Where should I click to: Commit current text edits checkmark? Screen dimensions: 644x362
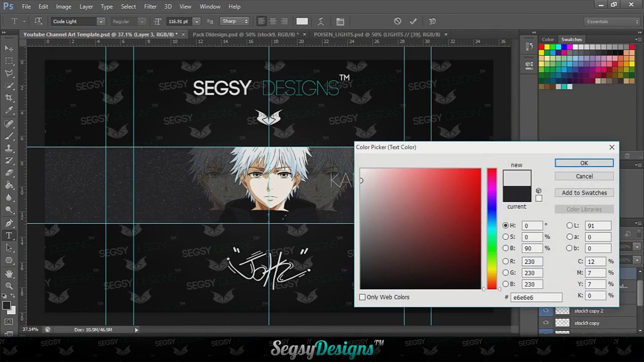[x=413, y=21]
